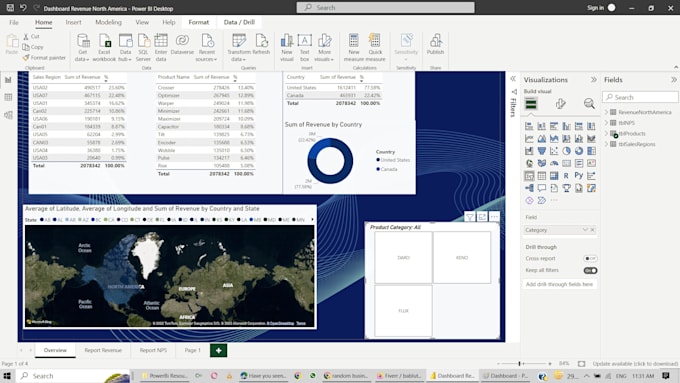Insert an R script visual
Image resolution: width=680 pixels, height=383 pixels.
point(566,176)
